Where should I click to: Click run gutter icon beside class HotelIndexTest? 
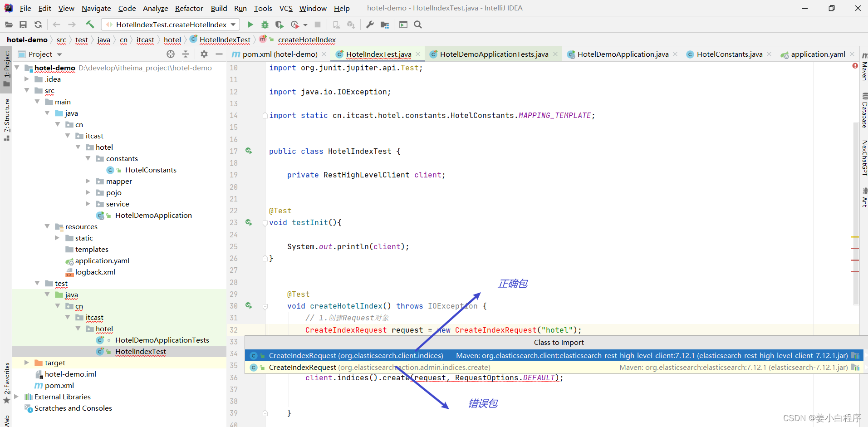click(249, 151)
